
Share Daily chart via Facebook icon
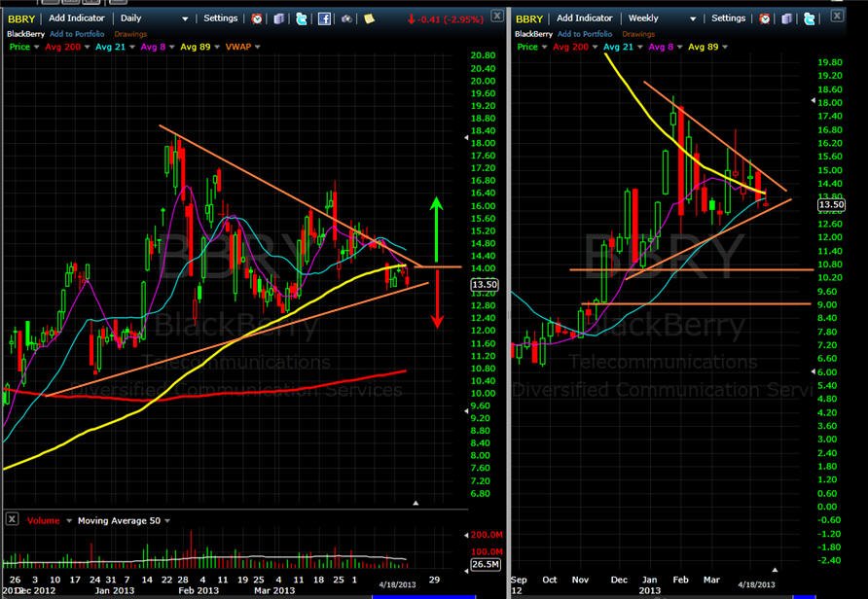pos(324,18)
